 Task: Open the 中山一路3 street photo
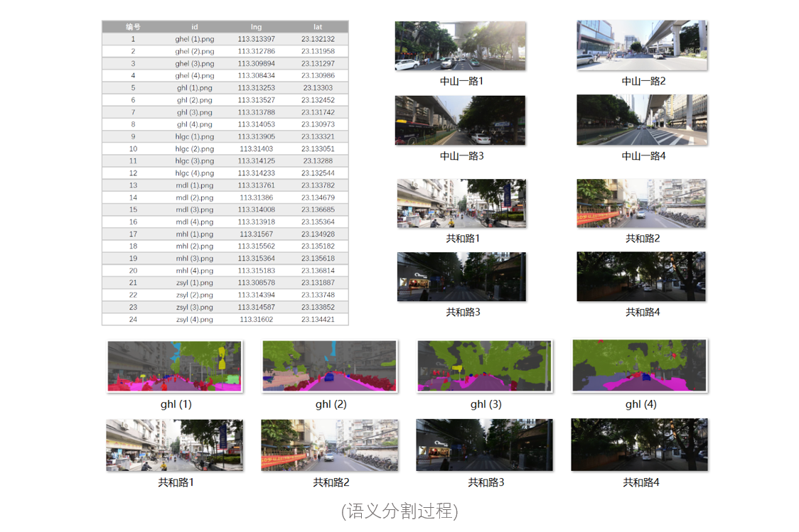[x=460, y=120]
